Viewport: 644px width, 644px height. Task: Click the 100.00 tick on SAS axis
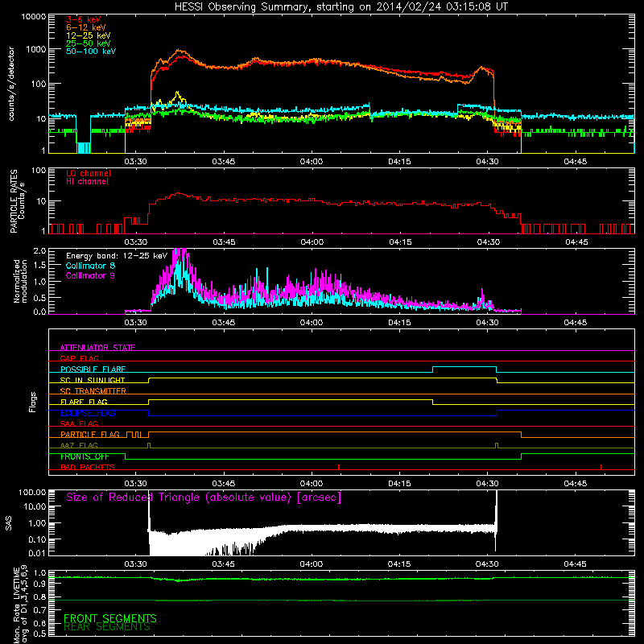pos(32,492)
